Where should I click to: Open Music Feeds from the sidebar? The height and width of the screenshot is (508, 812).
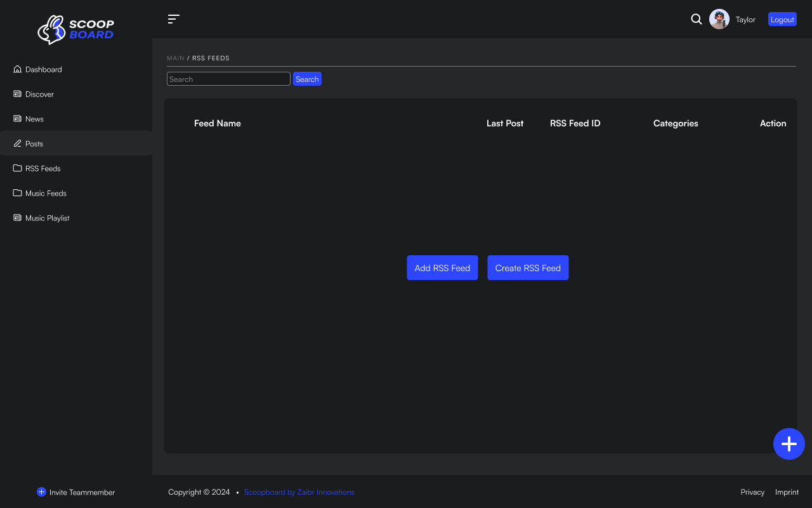click(46, 193)
